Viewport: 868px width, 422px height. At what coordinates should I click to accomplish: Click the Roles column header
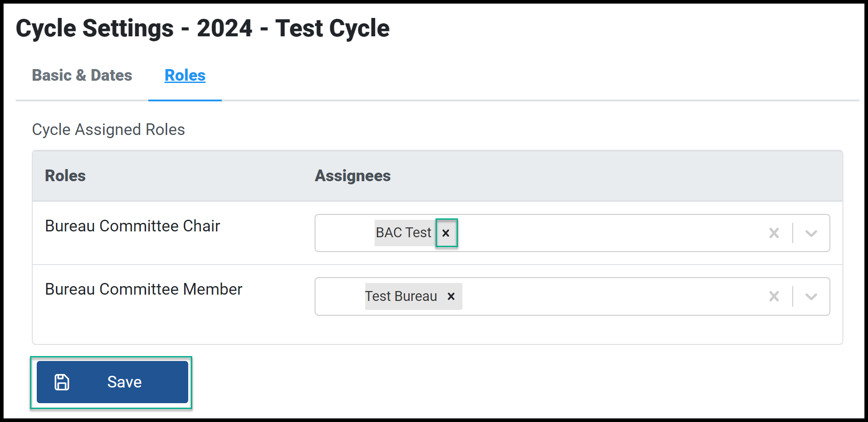[65, 176]
